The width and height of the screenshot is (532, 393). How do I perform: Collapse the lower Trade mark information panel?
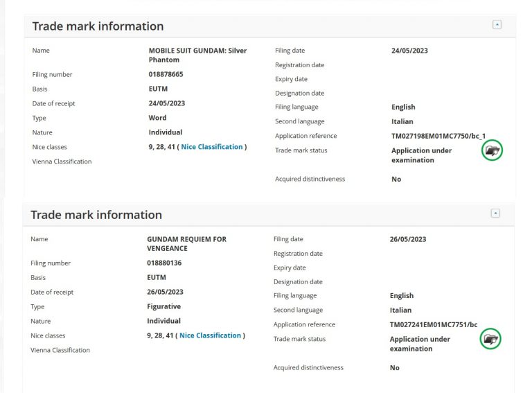[495, 213]
